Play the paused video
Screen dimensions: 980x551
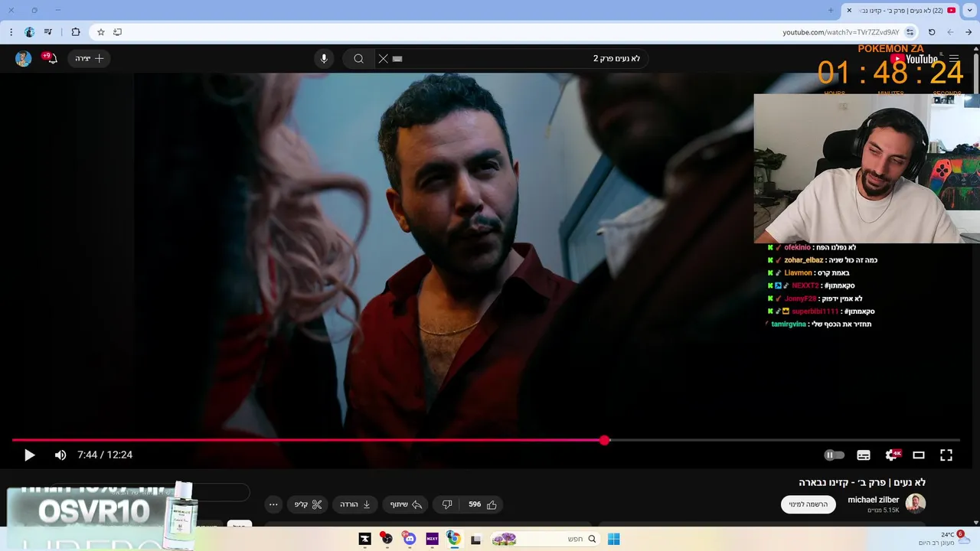[x=29, y=455]
